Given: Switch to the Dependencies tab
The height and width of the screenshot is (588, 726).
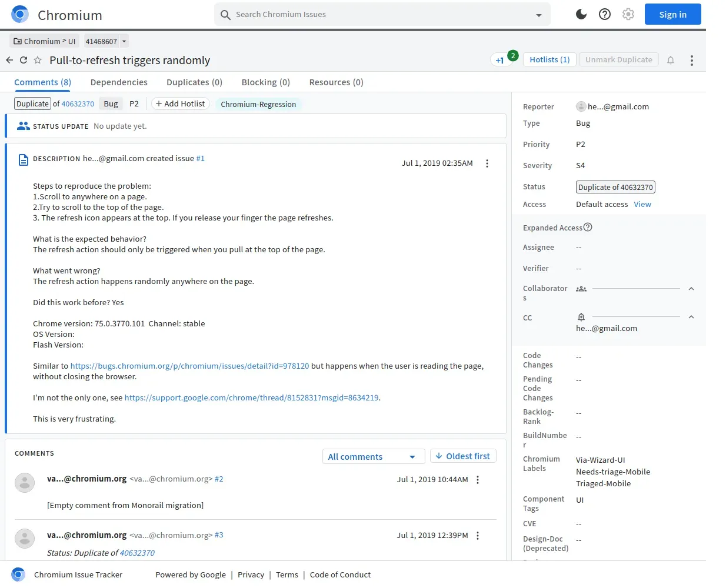Looking at the screenshot, I should (x=119, y=82).
